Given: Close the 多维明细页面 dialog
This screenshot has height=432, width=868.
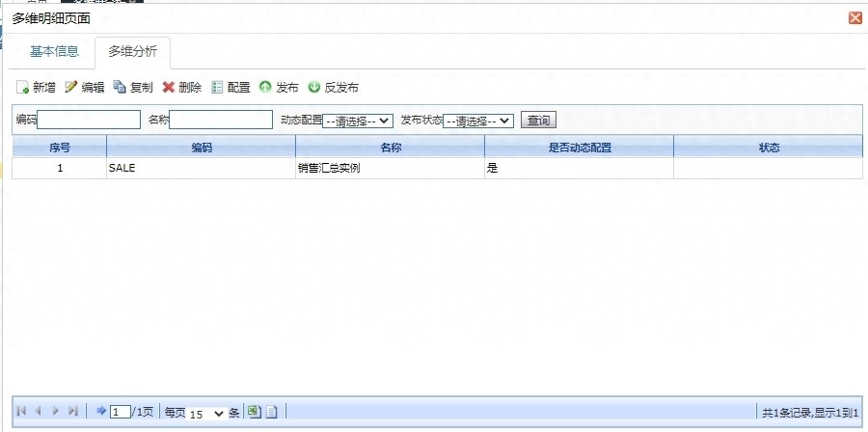Looking at the screenshot, I should coord(855,18).
